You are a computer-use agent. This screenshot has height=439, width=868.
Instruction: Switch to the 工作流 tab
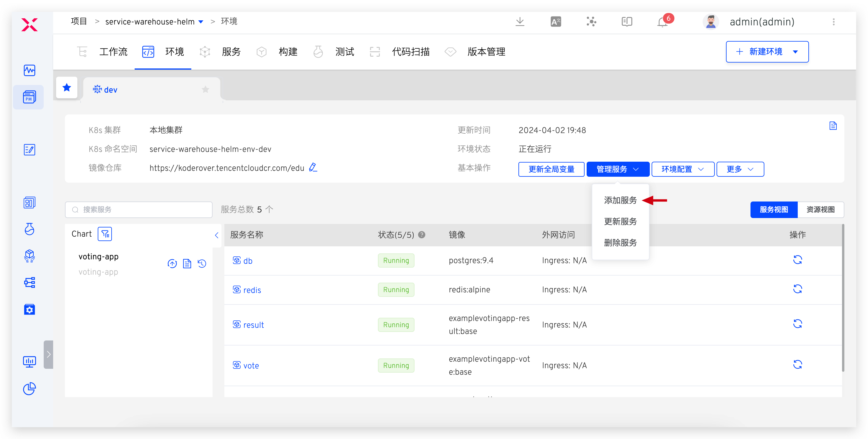(x=113, y=52)
